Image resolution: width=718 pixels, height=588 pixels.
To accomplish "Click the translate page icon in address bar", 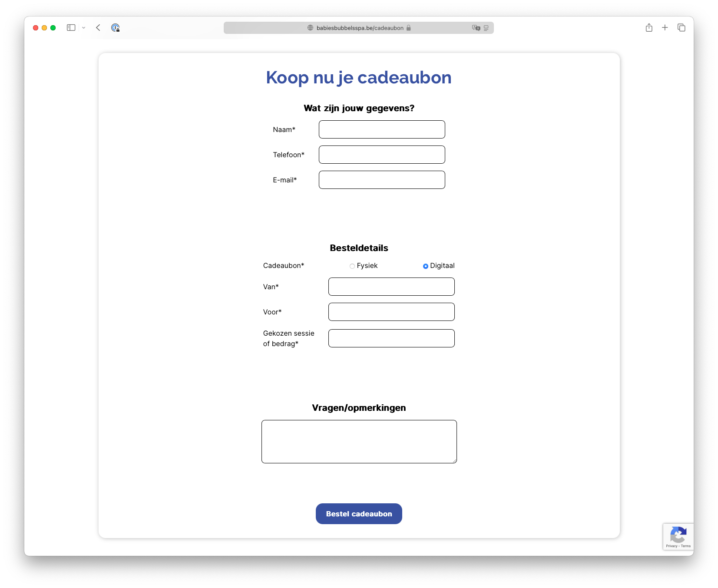I will (x=476, y=28).
